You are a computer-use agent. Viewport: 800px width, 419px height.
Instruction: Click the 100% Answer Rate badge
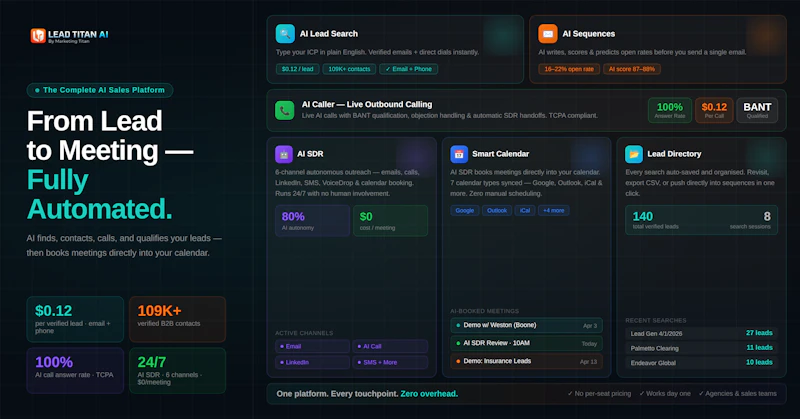669,110
